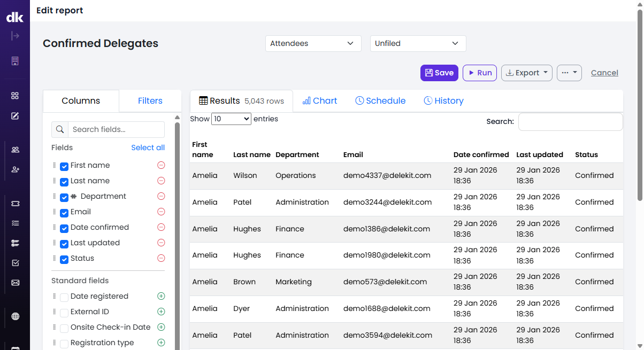Click the Save button
Screen dimensions: 644x350
coord(439,73)
